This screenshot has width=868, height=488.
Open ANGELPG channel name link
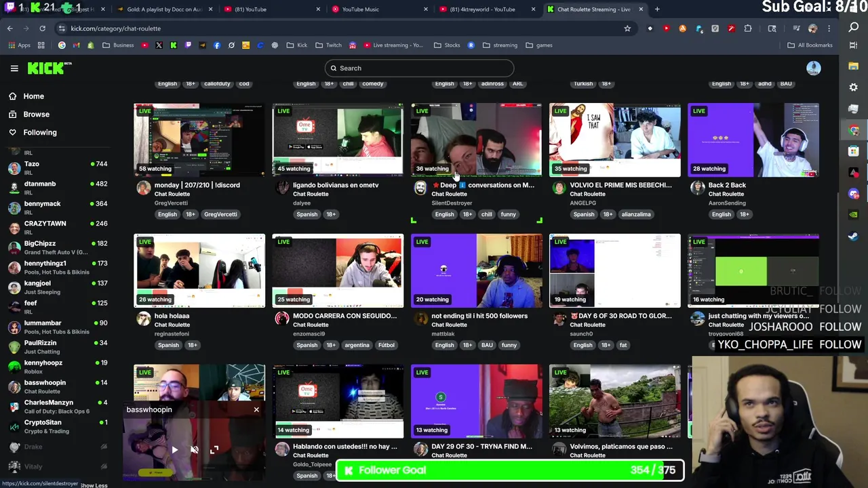pos(584,203)
